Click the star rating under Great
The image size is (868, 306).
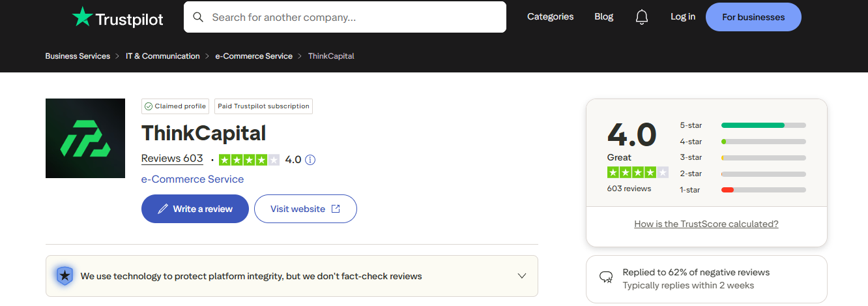(638, 172)
